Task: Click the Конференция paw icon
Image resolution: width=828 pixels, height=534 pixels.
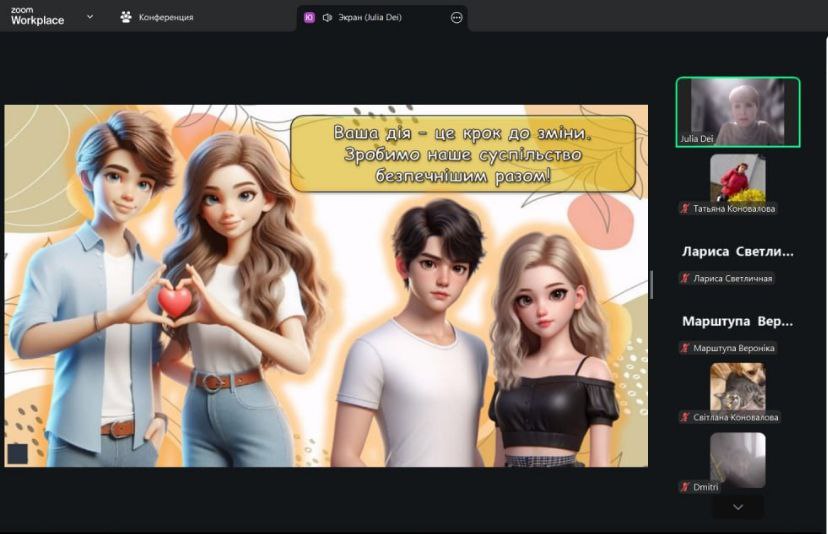Action: pyautogui.click(x=126, y=17)
